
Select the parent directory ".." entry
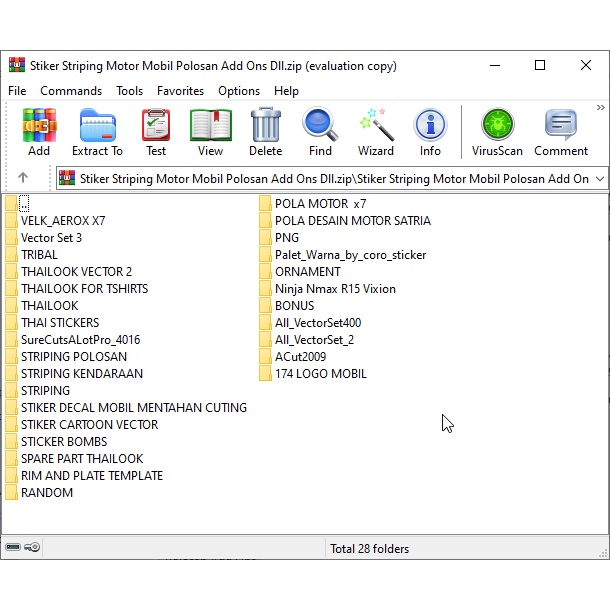pos(24,204)
